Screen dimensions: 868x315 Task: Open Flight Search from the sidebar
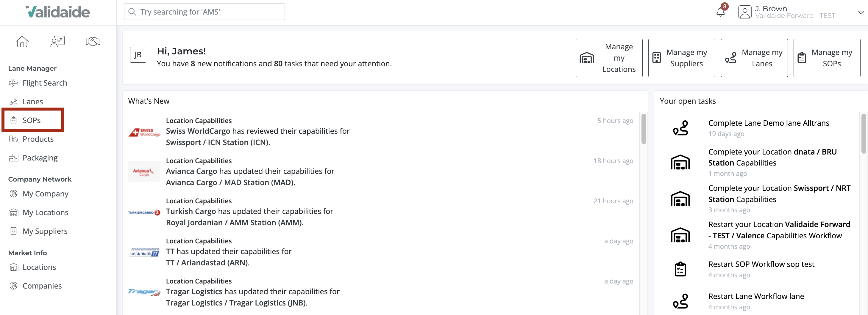point(44,83)
